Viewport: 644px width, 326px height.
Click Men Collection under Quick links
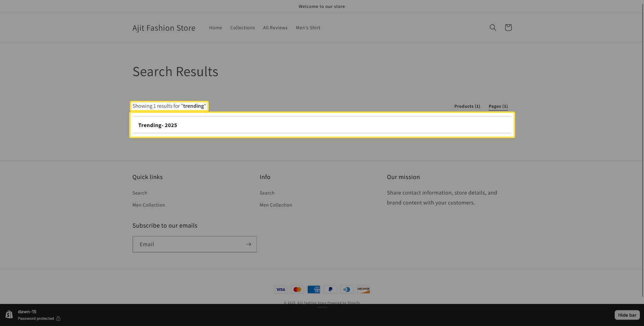149,205
